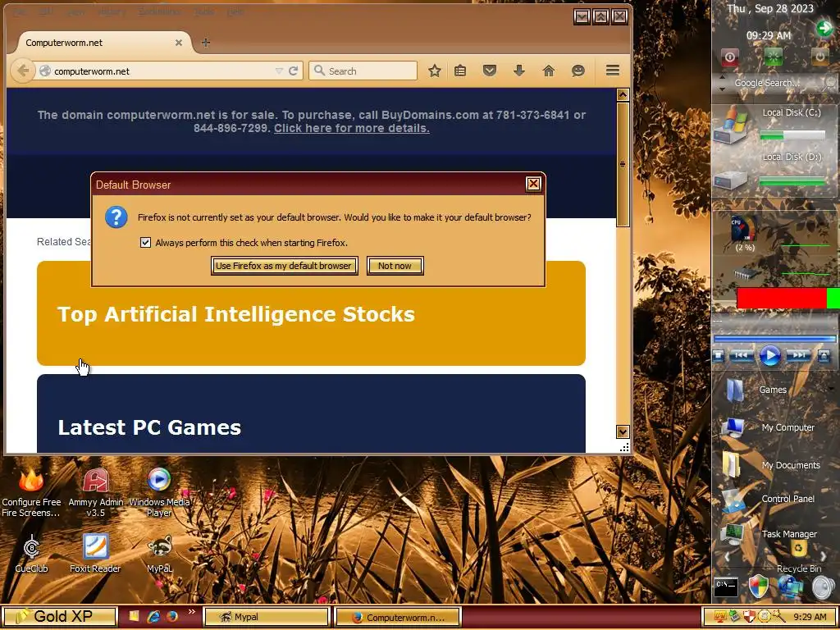Dismiss dialog with 'Not now' button
Viewport: 840px width, 630px height.
tap(395, 266)
